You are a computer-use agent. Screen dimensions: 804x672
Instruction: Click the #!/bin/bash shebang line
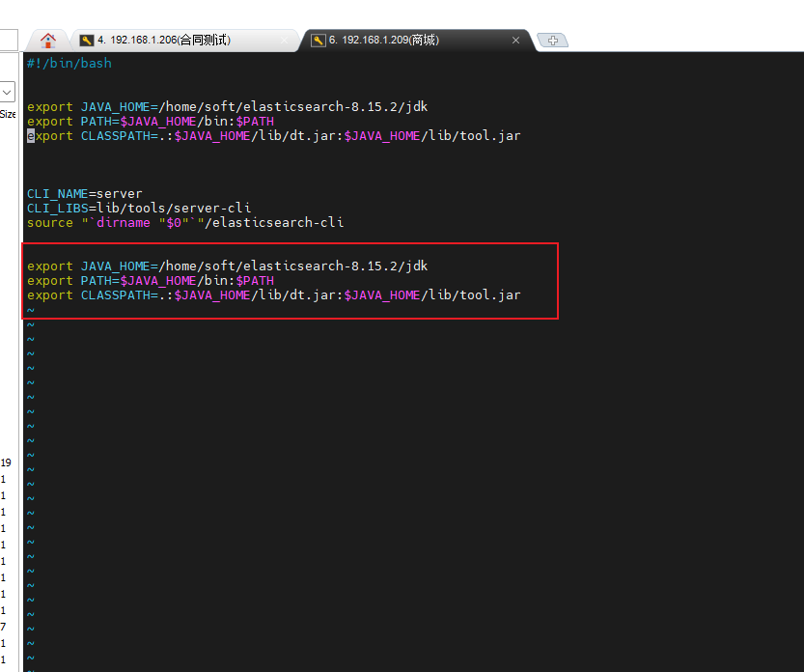(69, 63)
